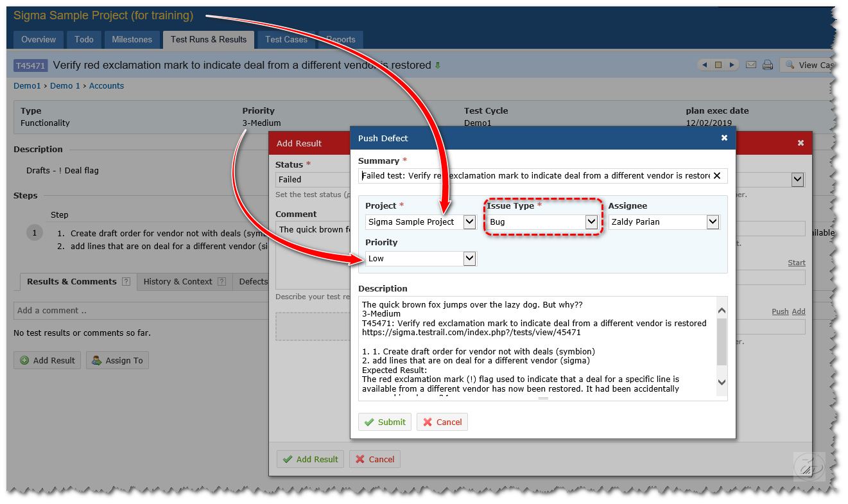Image resolution: width=848 pixels, height=504 pixels.
Task: Click the Sigma Sample Project title
Action: pyautogui.click(x=103, y=15)
